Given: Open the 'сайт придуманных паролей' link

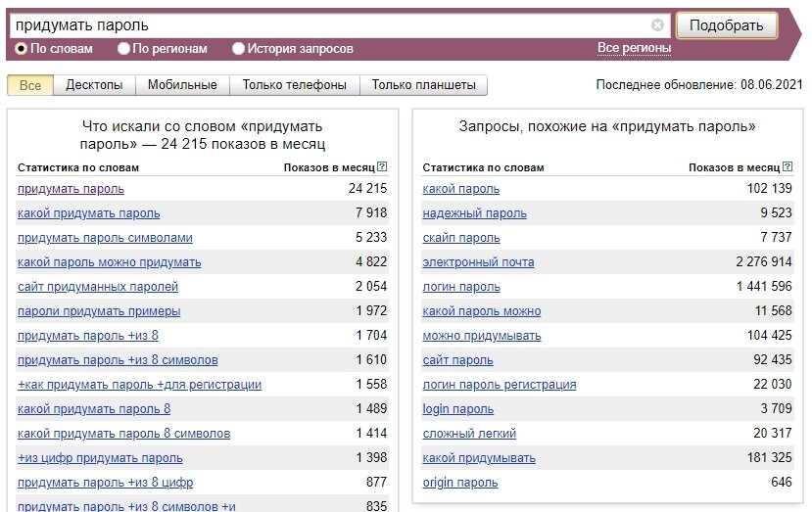Looking at the screenshot, I should (98, 287).
